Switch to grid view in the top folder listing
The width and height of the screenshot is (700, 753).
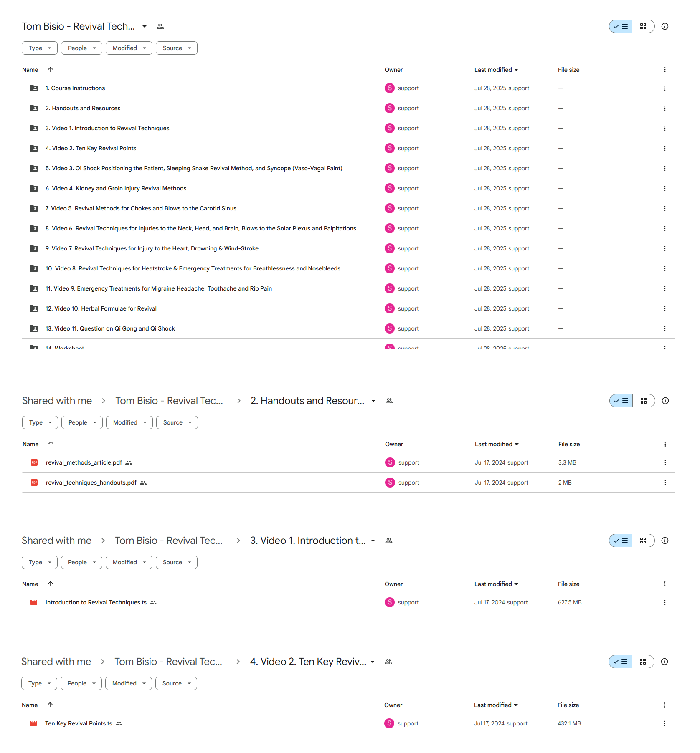643,26
